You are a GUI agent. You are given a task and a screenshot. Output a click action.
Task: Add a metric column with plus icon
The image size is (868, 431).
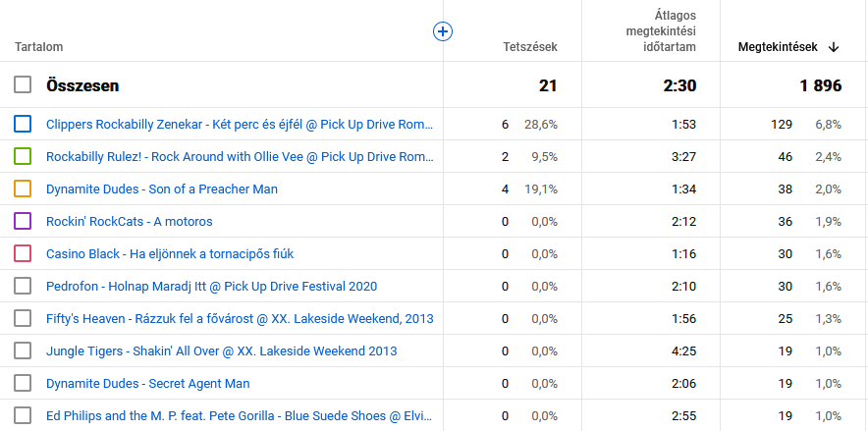442,31
